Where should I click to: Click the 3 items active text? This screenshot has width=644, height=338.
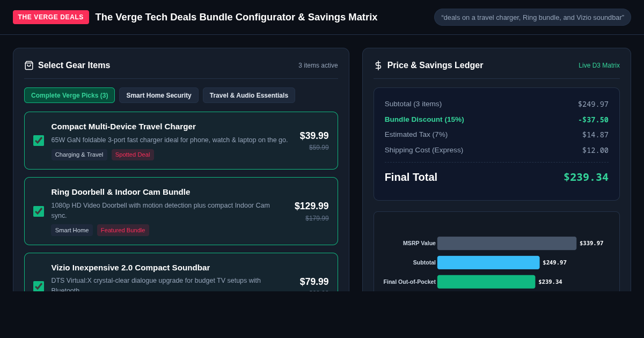tap(318, 65)
